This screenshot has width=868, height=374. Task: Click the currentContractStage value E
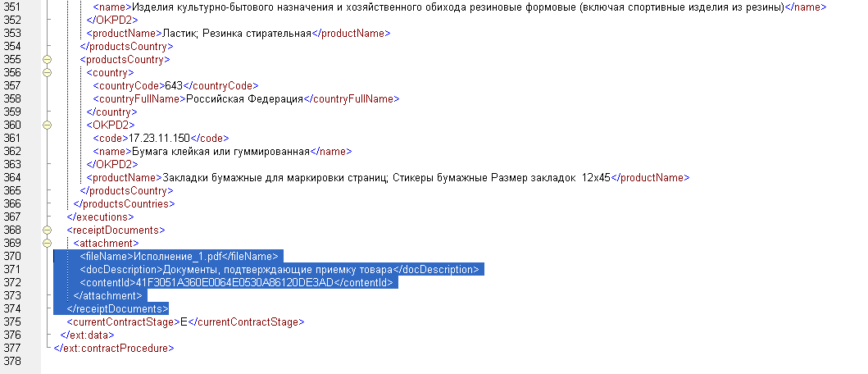184,322
